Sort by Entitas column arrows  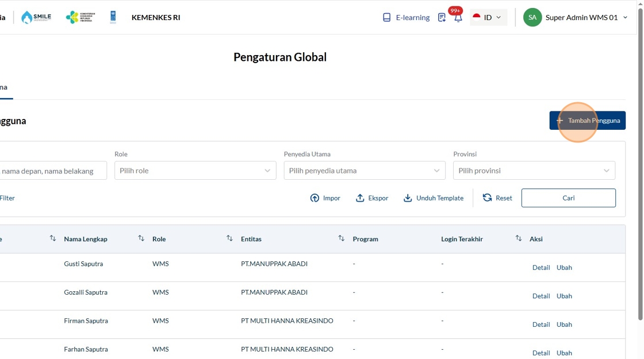point(342,238)
